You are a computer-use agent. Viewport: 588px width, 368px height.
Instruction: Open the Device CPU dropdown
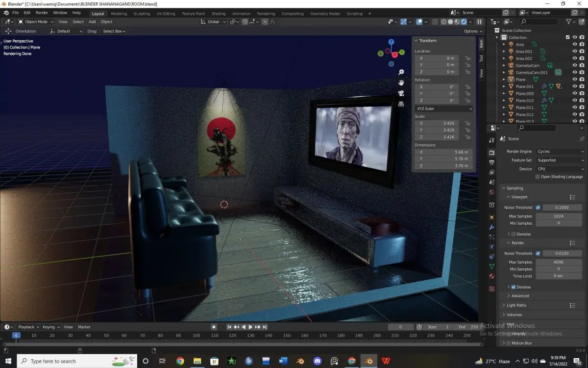560,169
